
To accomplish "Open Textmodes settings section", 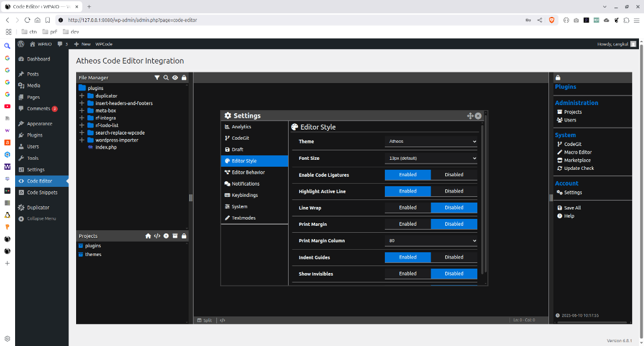I will 255,218.
